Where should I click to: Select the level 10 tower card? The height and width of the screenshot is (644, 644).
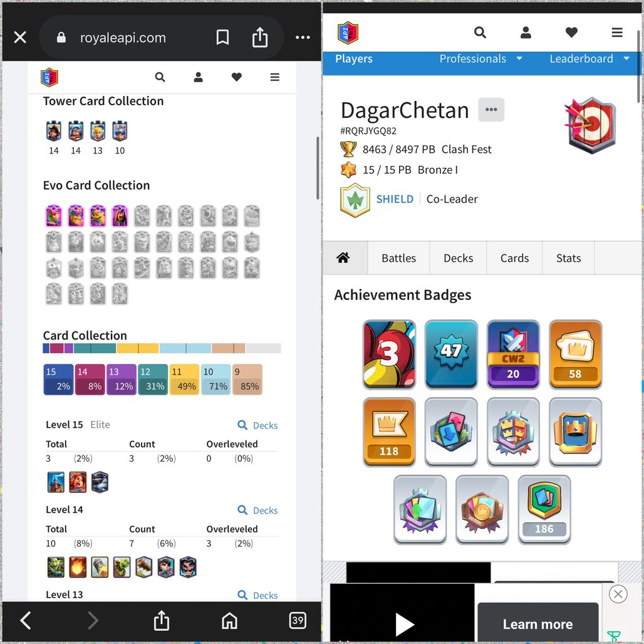click(x=120, y=132)
